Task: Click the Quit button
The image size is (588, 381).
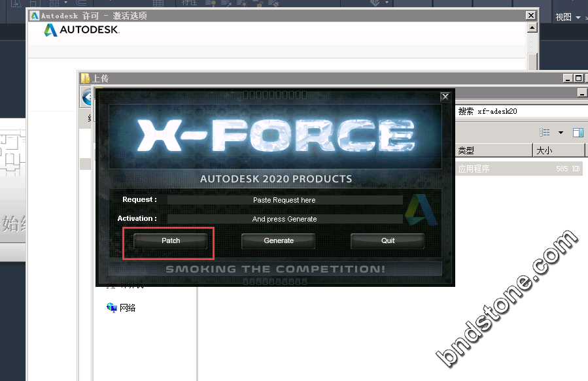Action: (x=388, y=240)
